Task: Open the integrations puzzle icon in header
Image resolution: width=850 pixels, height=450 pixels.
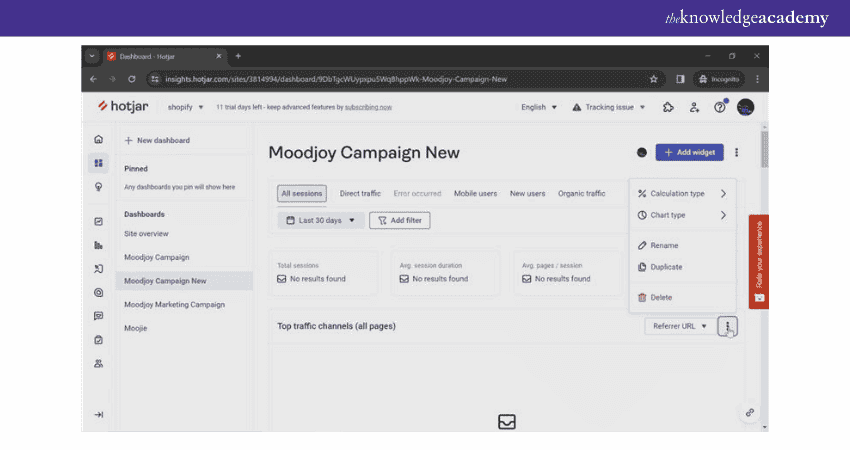Action: pyautogui.click(x=668, y=107)
